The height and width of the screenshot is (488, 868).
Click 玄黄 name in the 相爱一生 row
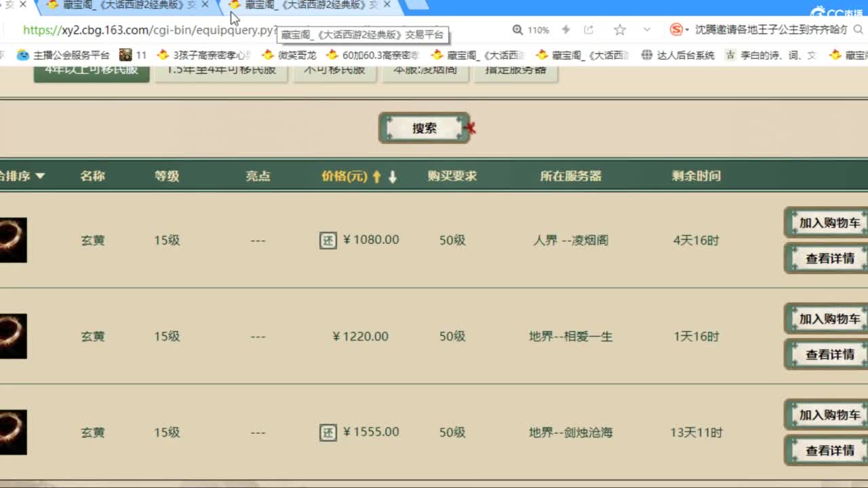pos(93,336)
